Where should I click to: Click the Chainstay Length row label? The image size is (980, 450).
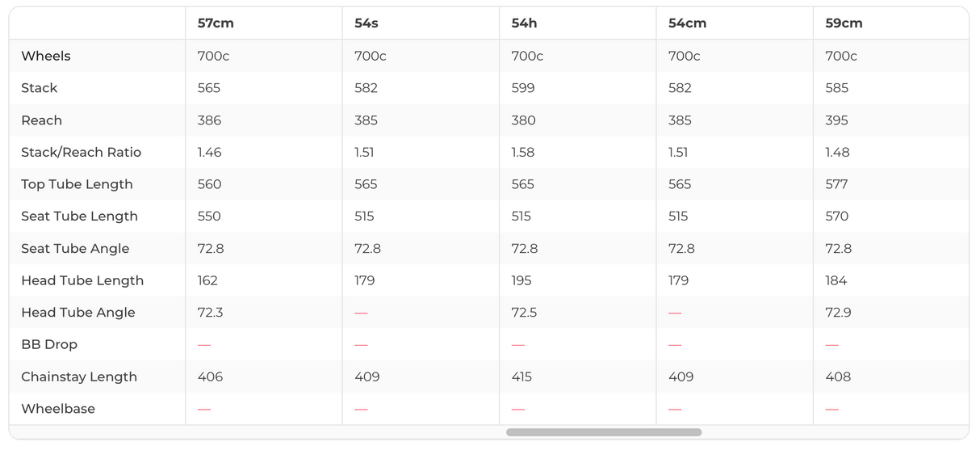point(79,376)
